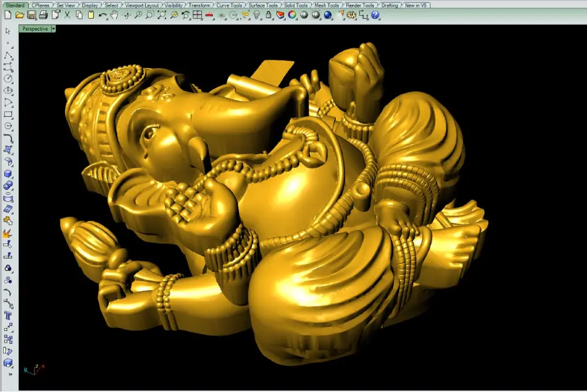Open the Perspective viewport dropdown arrow
Viewport: 587px width, 392px height.
(x=53, y=29)
